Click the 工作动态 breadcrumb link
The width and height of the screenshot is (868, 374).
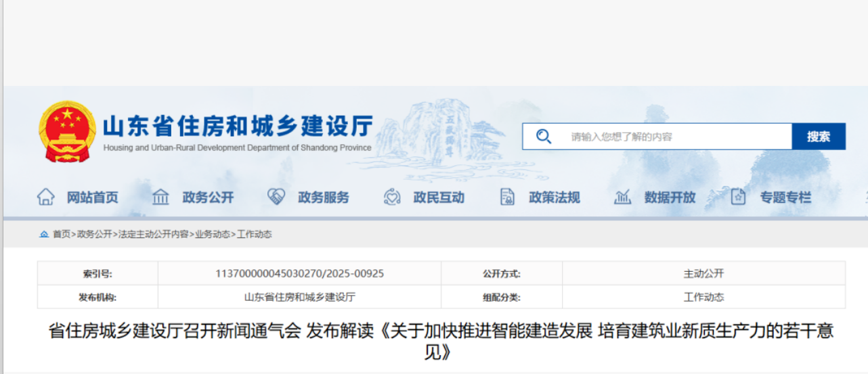[x=255, y=234]
